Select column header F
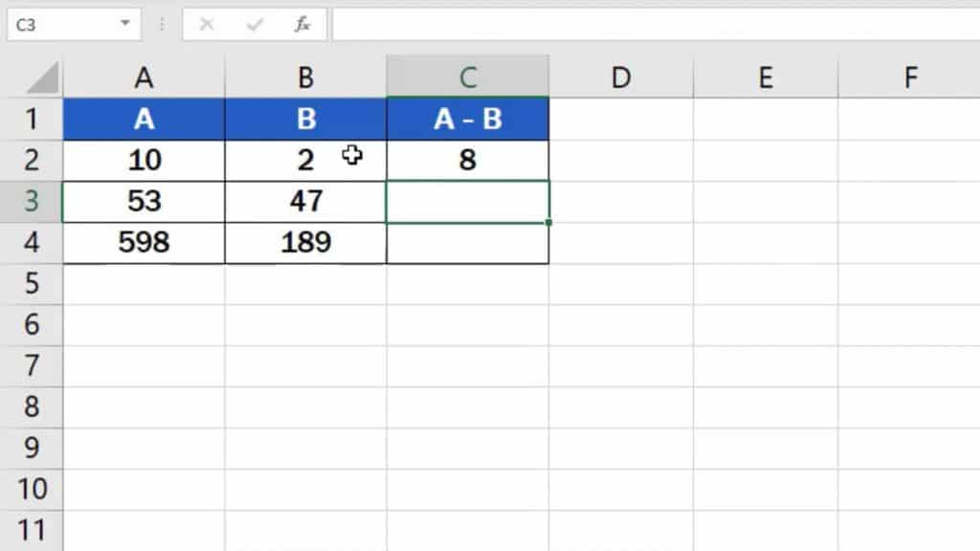 pos(909,77)
